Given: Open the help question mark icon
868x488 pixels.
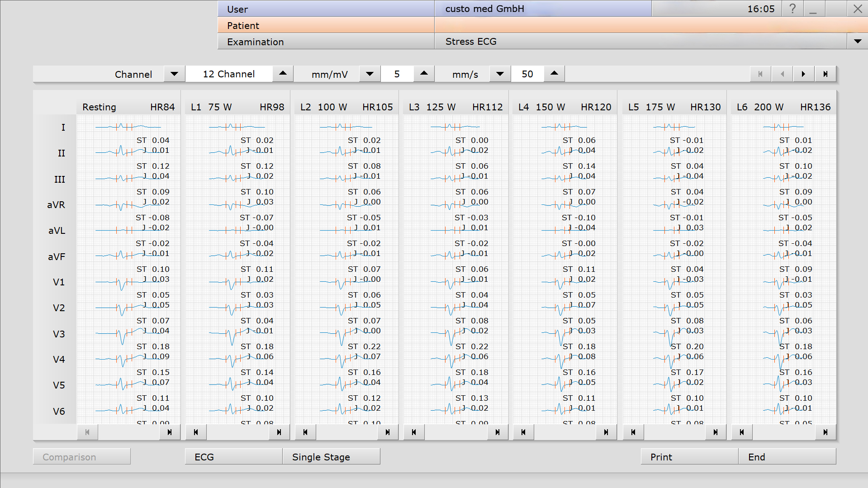Looking at the screenshot, I should (792, 9).
